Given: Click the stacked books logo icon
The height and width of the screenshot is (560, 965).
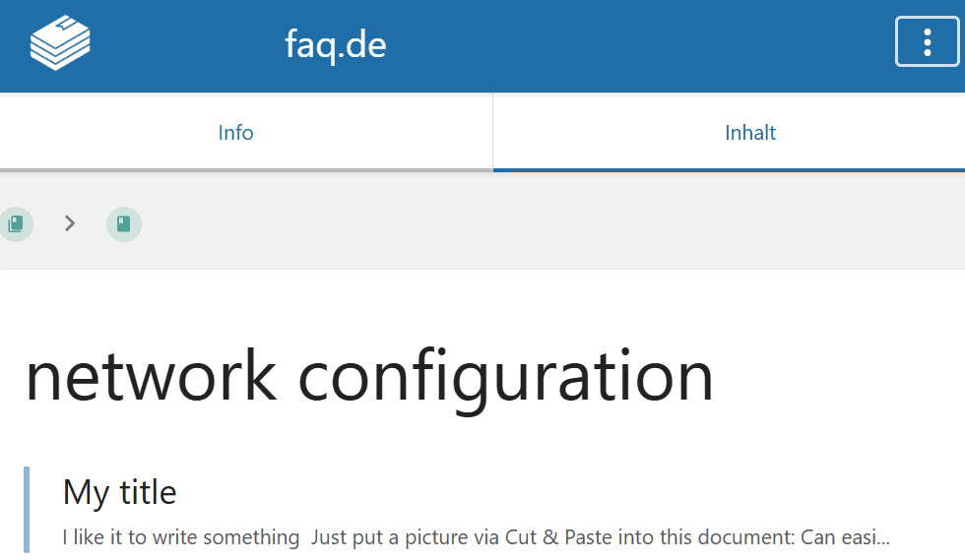Looking at the screenshot, I should (x=60, y=43).
